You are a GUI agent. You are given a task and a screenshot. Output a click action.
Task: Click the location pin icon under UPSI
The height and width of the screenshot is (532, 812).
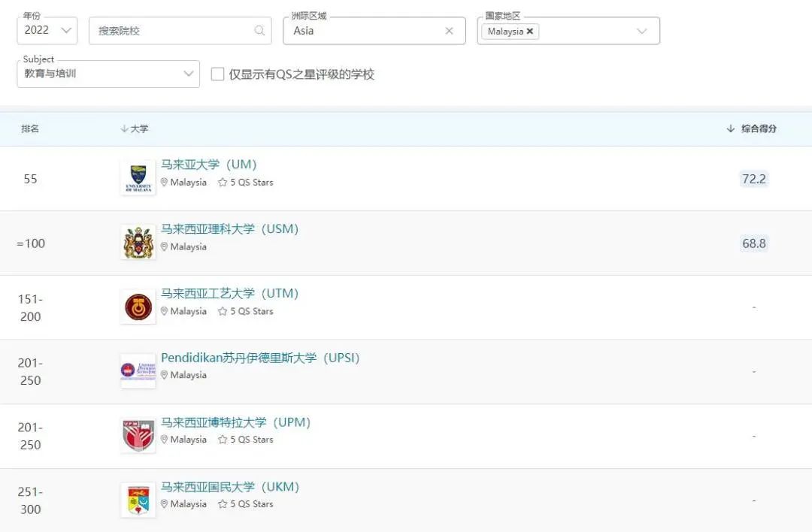[x=165, y=374]
